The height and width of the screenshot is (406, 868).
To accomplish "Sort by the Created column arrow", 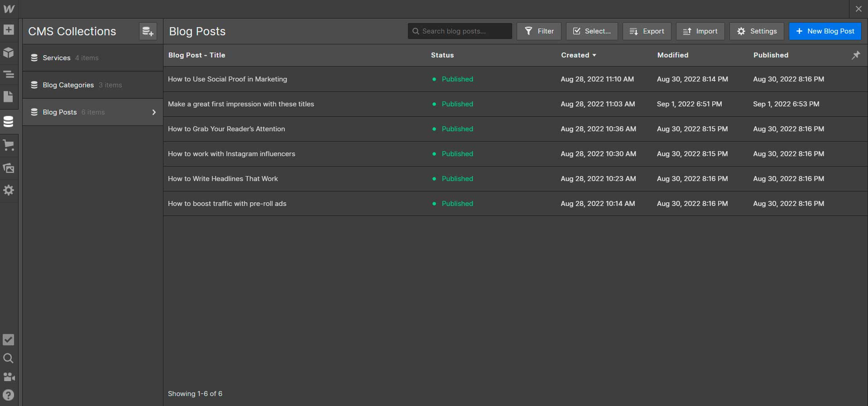I will pyautogui.click(x=594, y=55).
